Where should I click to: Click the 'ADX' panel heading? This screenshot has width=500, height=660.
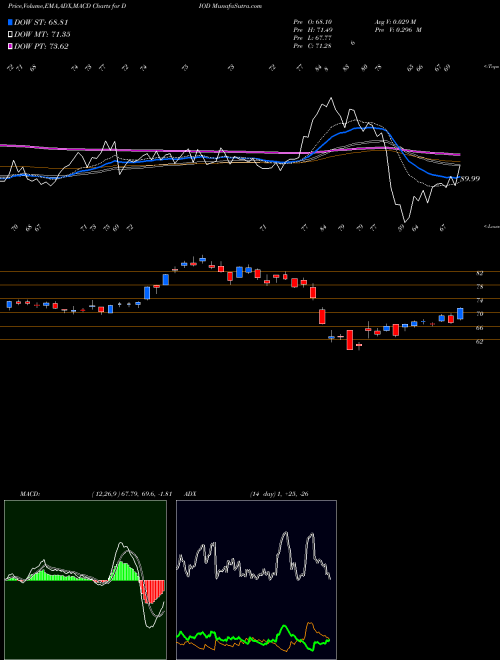pyautogui.click(x=190, y=494)
